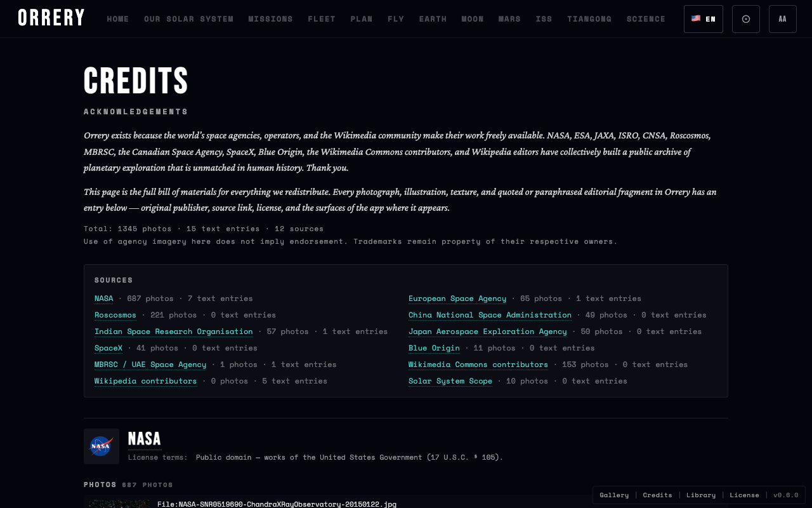812x508 pixels.
Task: Click the NASA meatball logo icon
Action: [101, 446]
